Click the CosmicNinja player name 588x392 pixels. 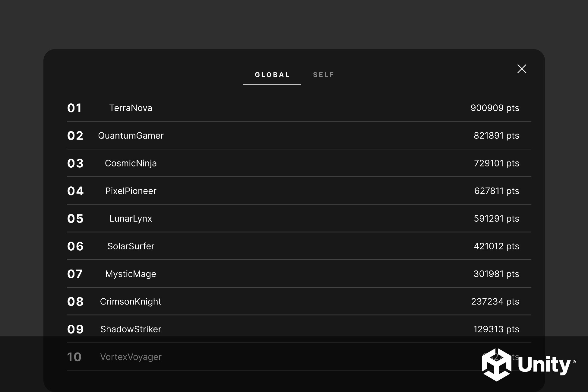pyautogui.click(x=131, y=163)
